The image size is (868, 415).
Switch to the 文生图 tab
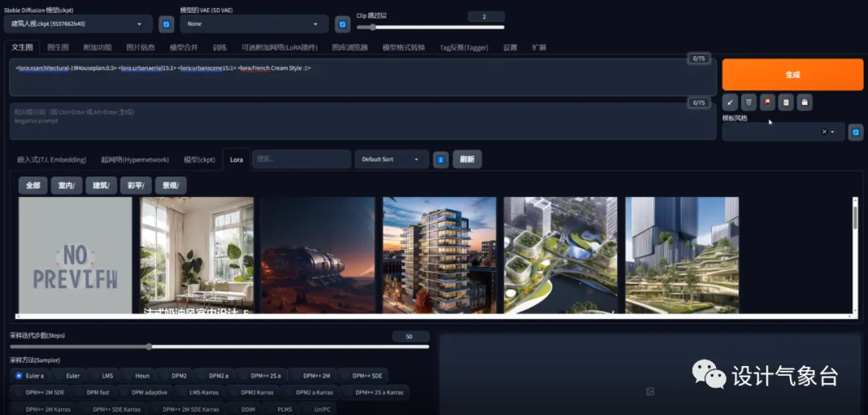23,47
